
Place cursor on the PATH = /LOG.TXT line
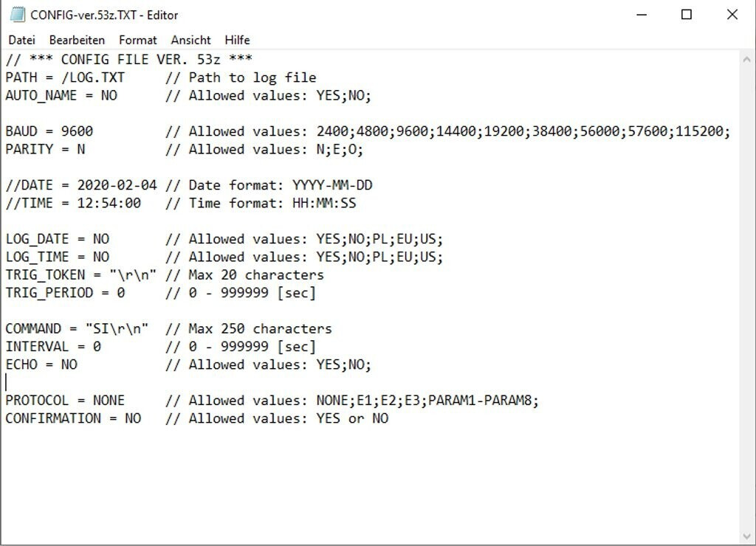[x=65, y=77]
